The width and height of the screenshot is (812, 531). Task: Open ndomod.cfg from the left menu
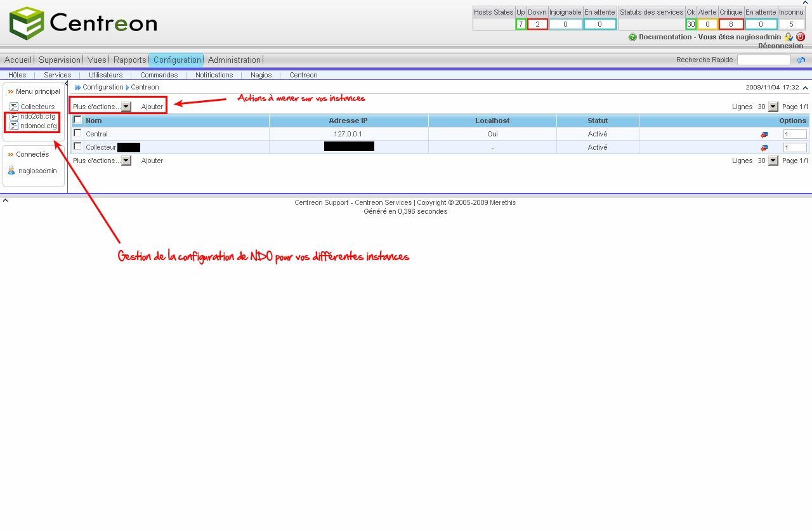click(x=38, y=126)
